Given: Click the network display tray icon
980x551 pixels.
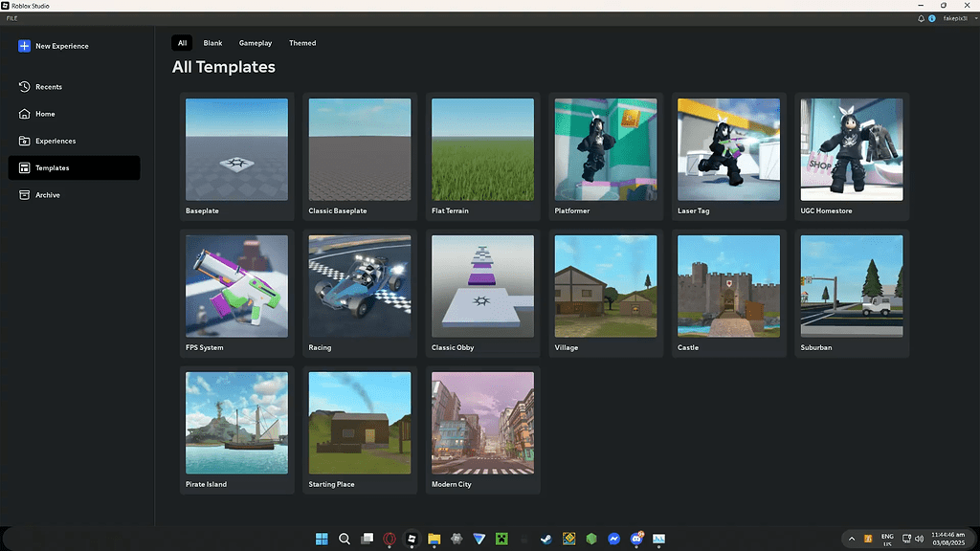Looking at the screenshot, I should [x=907, y=539].
